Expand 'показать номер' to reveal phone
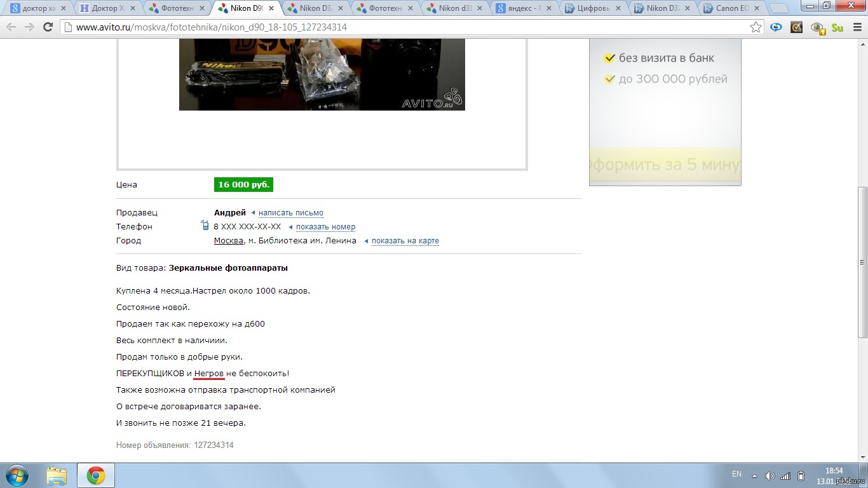 tap(325, 227)
